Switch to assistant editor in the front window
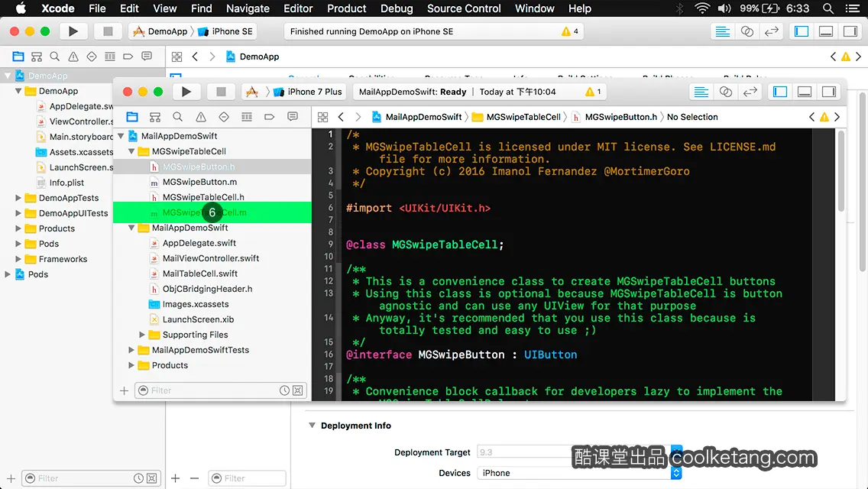Image resolution: width=868 pixels, height=489 pixels. click(726, 92)
